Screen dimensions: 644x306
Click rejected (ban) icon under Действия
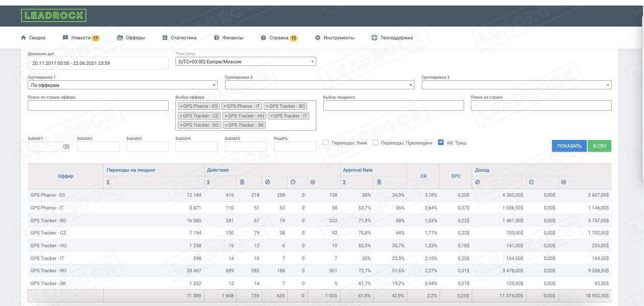[x=267, y=182]
